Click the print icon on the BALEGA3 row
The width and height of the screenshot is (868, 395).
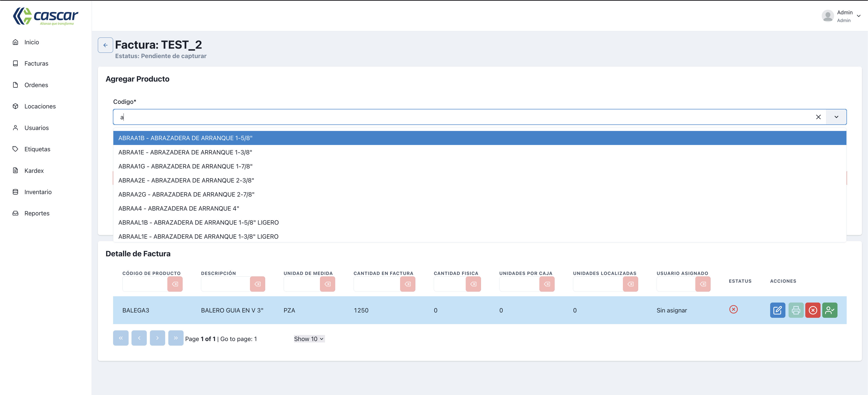796,310
